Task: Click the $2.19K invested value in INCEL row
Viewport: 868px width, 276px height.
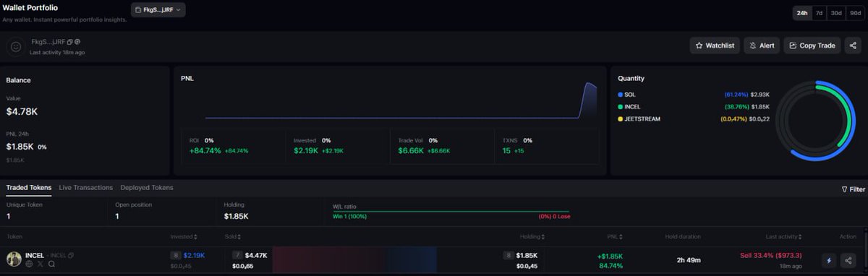Action: pos(194,255)
